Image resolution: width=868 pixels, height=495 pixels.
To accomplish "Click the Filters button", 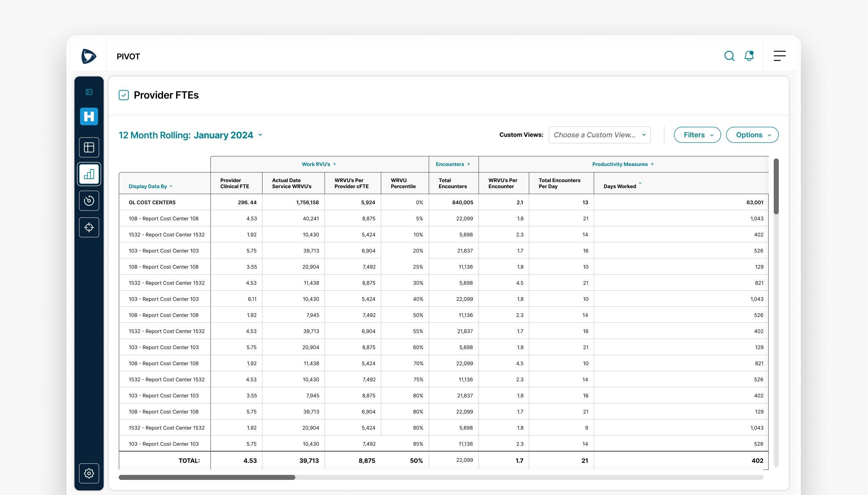I will (697, 135).
